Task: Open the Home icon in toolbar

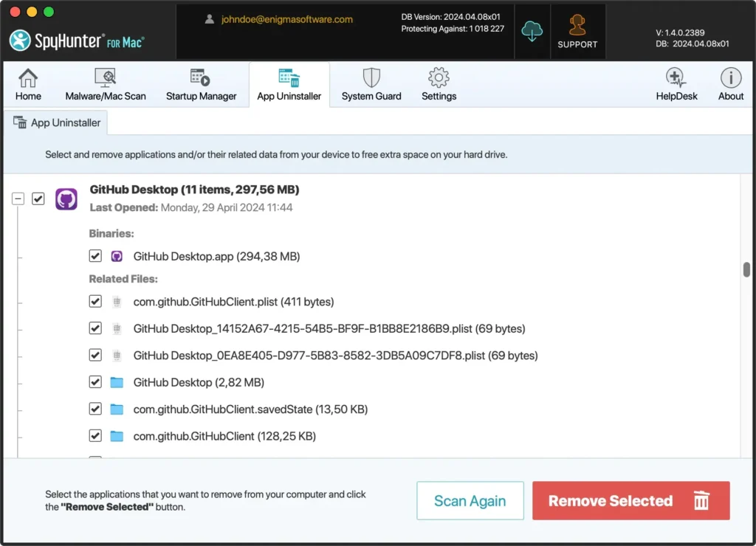Action: click(28, 78)
